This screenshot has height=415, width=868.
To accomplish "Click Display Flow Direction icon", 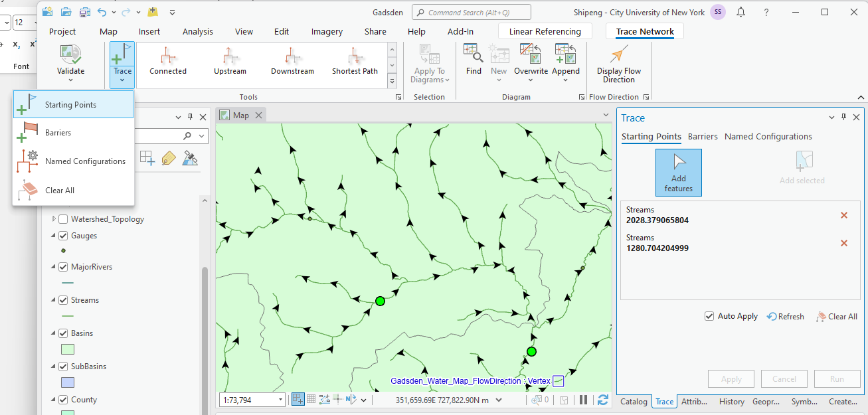I will 618,55.
